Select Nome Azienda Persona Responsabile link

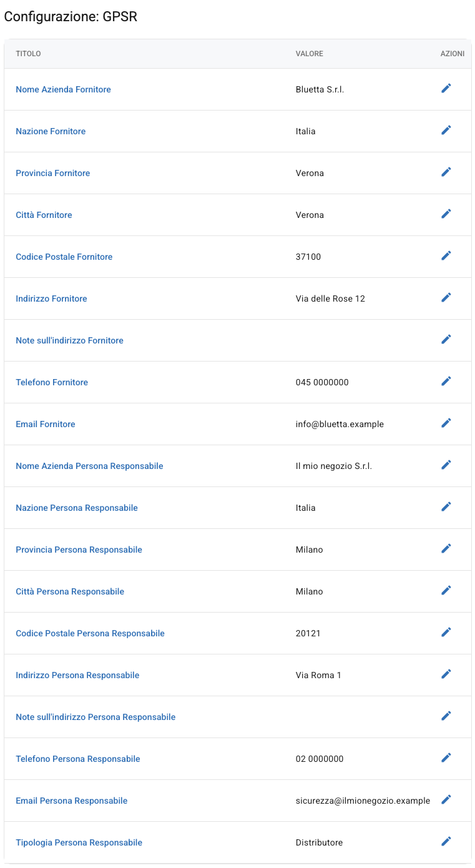click(89, 466)
